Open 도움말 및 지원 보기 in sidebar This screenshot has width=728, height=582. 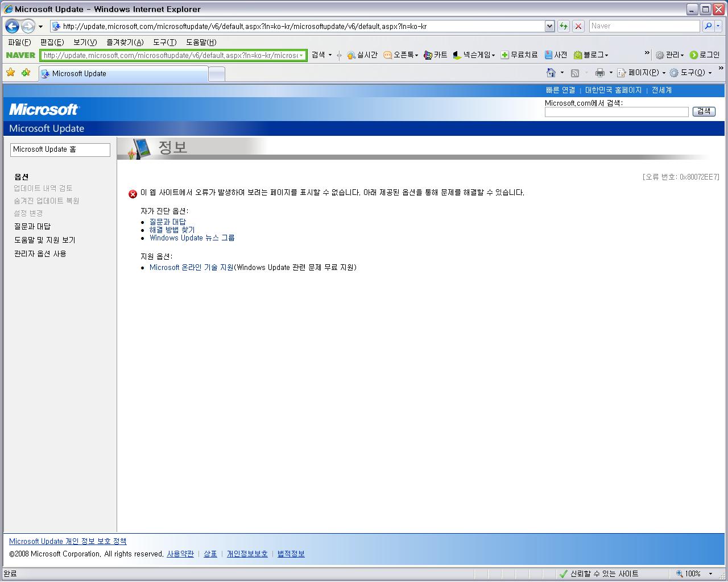[x=45, y=240]
